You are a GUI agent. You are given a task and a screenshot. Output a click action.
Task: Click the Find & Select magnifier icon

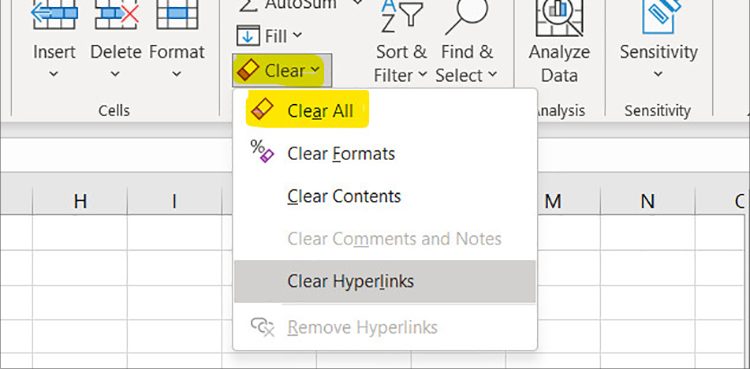click(467, 17)
